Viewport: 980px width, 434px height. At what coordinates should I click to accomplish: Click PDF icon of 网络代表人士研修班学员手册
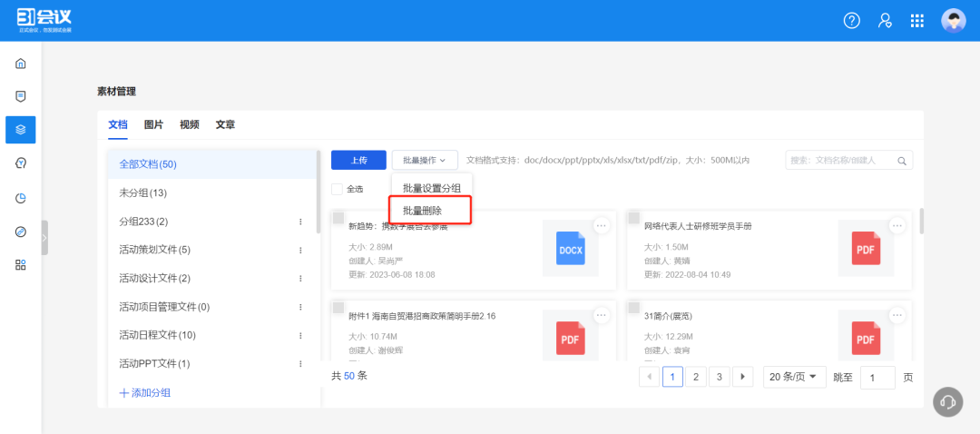[866, 248]
